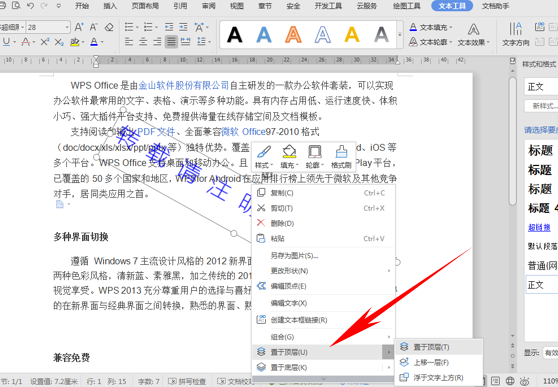This screenshot has height=387, width=558.
Task: Center align the text
Action: click(x=143, y=42)
